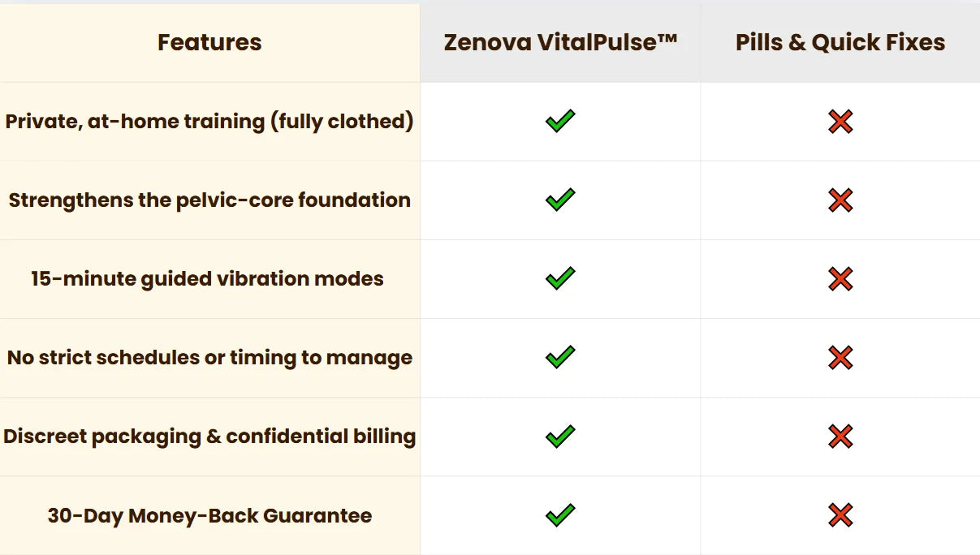This screenshot has width=980, height=555.
Task: Click the green checkmark for Discreet packaging row
Action: pyautogui.click(x=560, y=437)
